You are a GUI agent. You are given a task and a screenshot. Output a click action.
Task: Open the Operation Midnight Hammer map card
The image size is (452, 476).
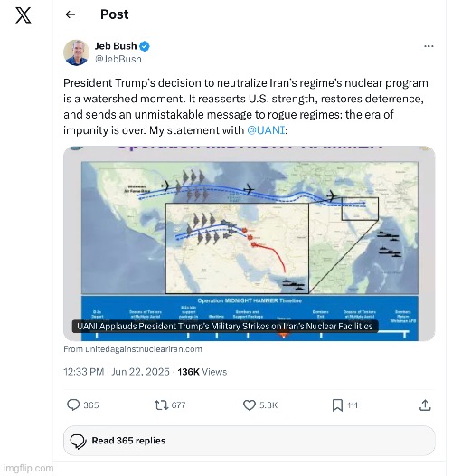[x=250, y=243]
